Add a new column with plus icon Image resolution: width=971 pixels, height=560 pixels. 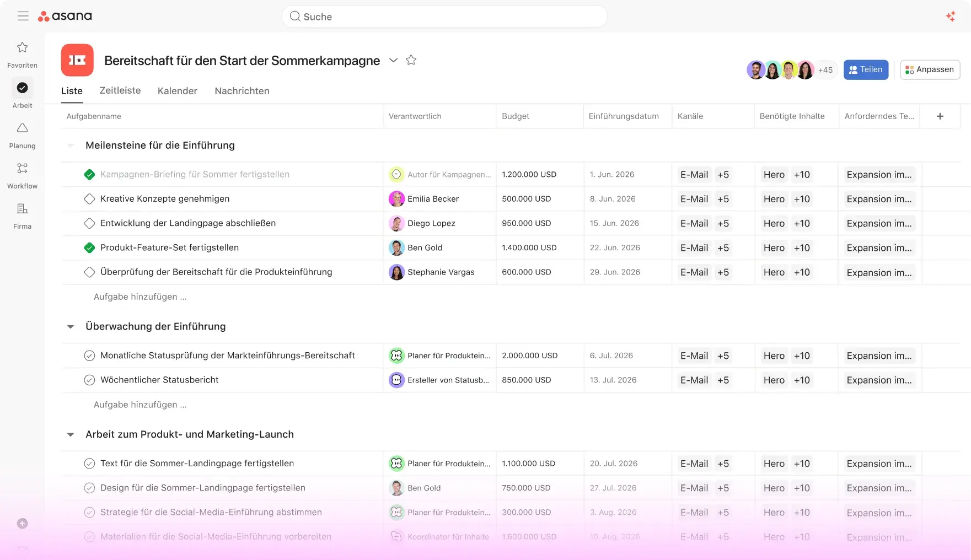click(940, 116)
